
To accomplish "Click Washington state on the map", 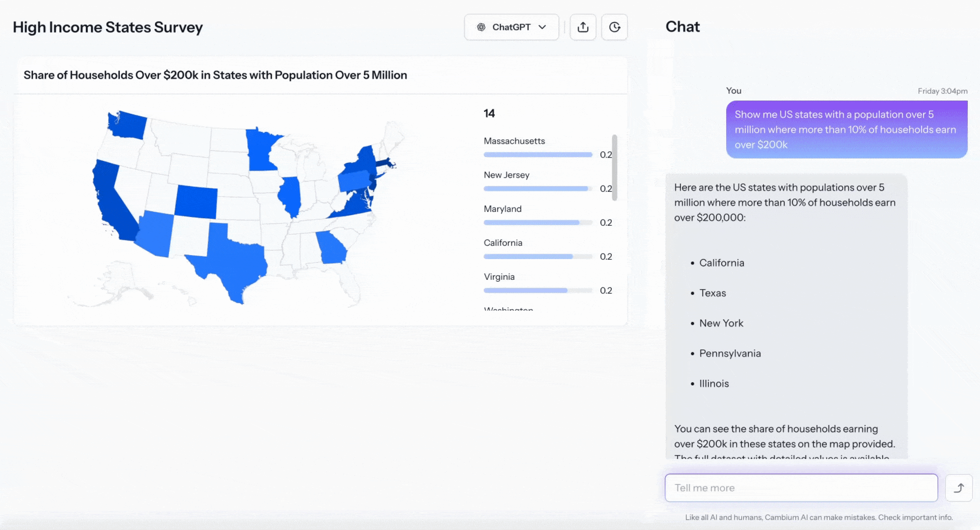I will coord(129,125).
